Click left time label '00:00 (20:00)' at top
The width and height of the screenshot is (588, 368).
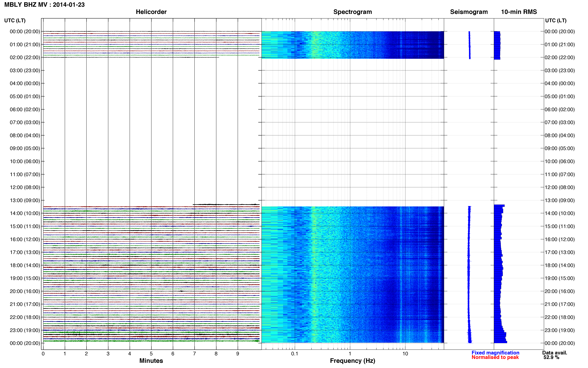pos(25,31)
